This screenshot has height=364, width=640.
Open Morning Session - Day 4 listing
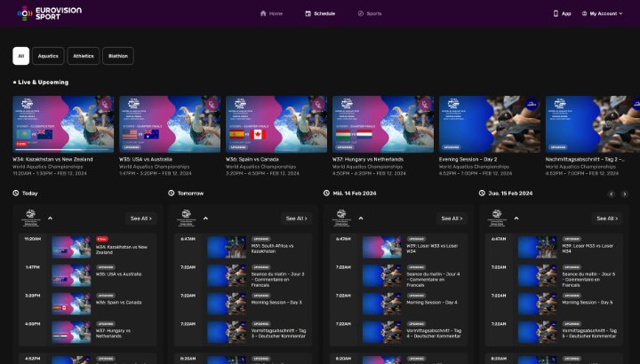click(399, 304)
